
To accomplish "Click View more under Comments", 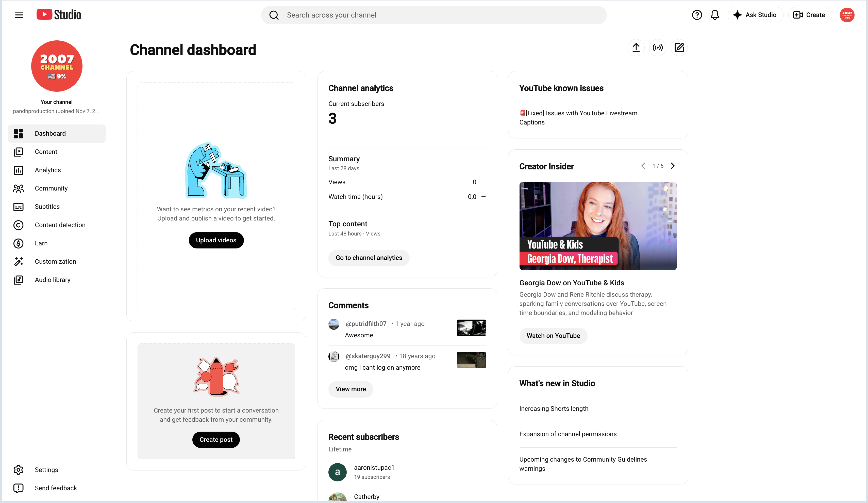I will [x=351, y=389].
